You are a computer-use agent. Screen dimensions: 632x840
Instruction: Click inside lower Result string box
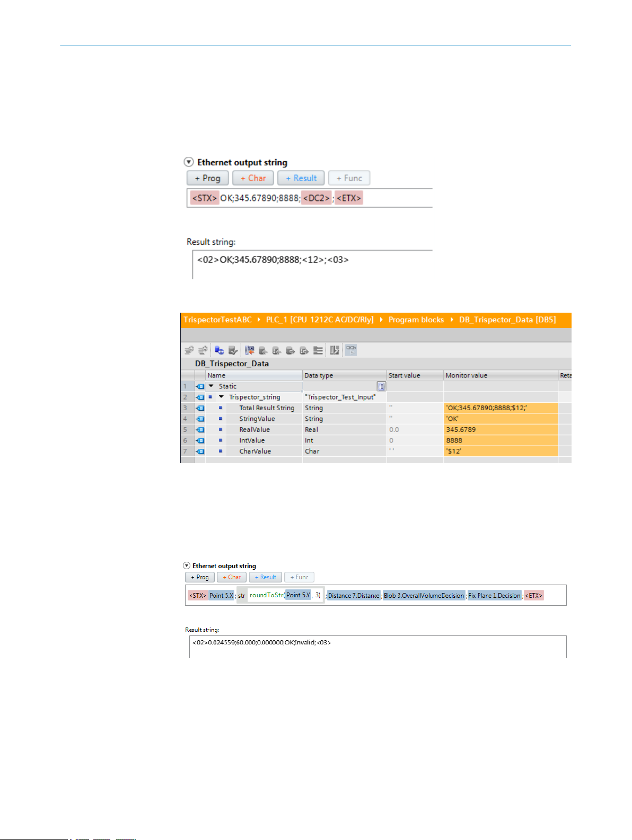[x=378, y=647]
